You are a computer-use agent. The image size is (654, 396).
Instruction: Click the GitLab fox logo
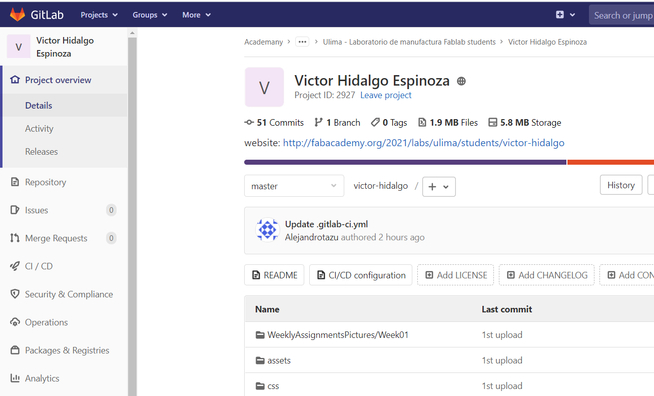pyautogui.click(x=17, y=15)
